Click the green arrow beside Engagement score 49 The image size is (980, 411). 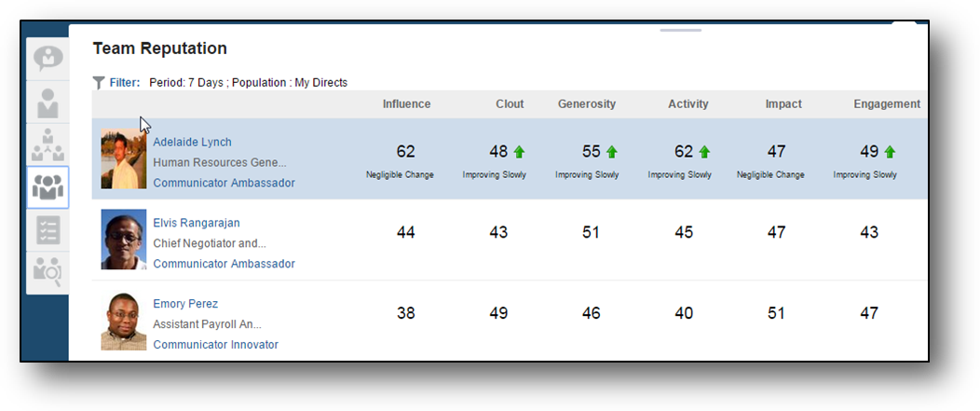point(890,152)
